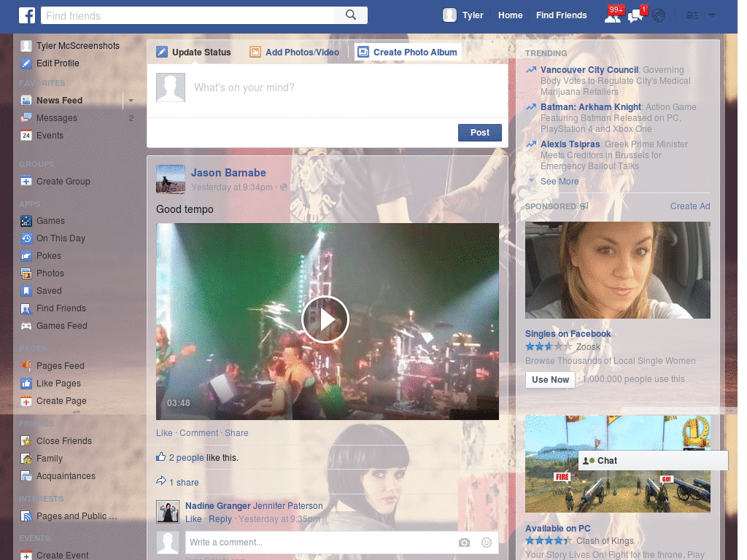Click Reply on Nadine Granger's comment
The width and height of the screenshot is (747, 560).
click(x=220, y=519)
